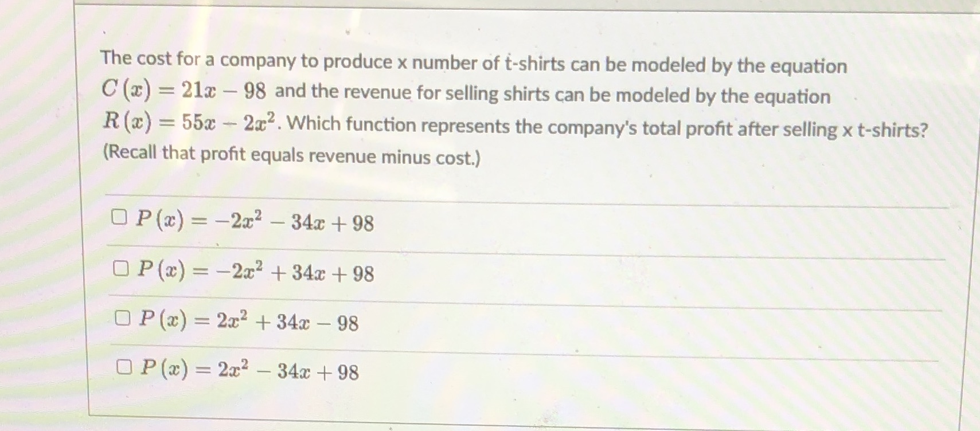This screenshot has width=980, height=431.
Task: Check the box for P(x) = −2x² + 34x + 98
Action: pos(120,268)
